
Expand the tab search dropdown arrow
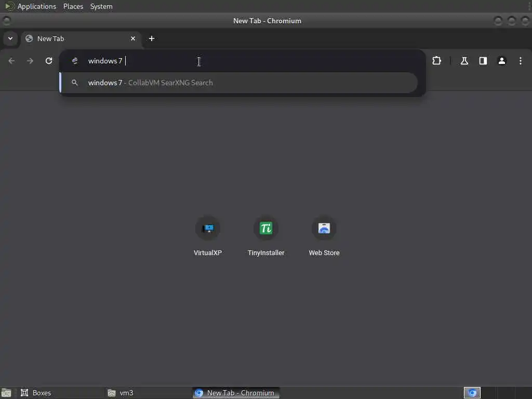tap(10, 38)
